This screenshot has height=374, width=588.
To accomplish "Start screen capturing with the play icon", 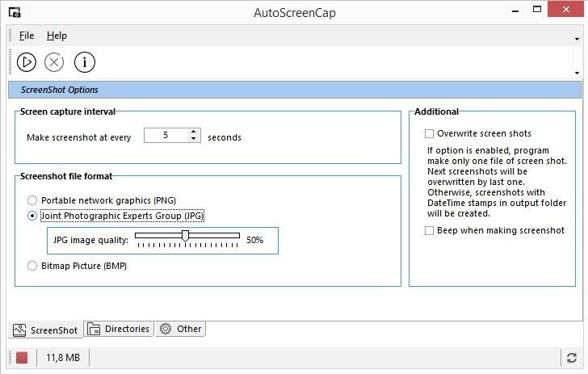I will coord(27,61).
